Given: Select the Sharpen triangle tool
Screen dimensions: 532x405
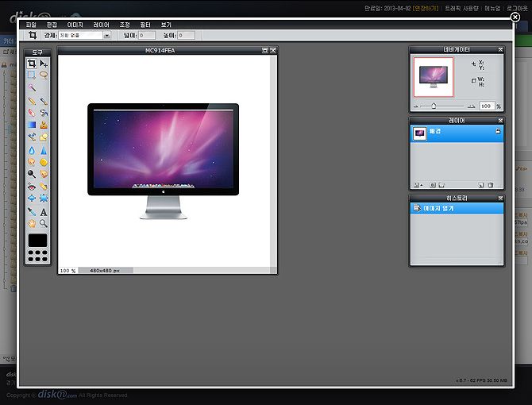Looking at the screenshot, I should click(x=44, y=150).
